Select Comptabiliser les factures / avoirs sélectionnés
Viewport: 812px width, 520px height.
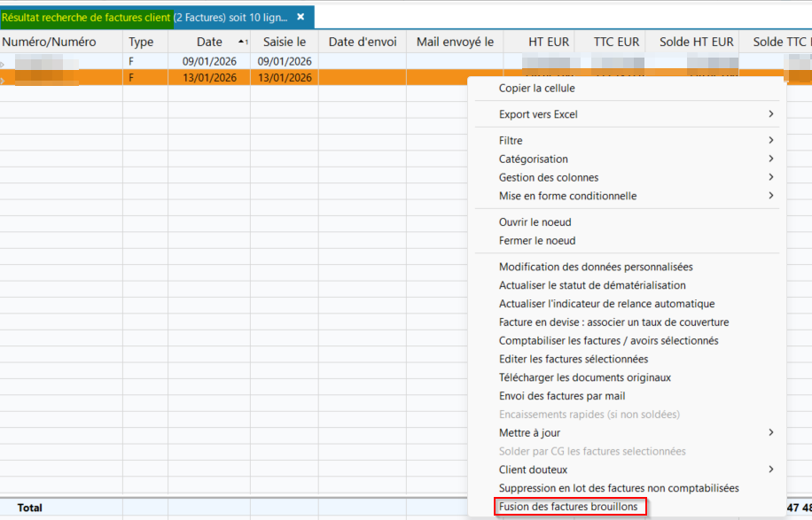click(x=608, y=340)
